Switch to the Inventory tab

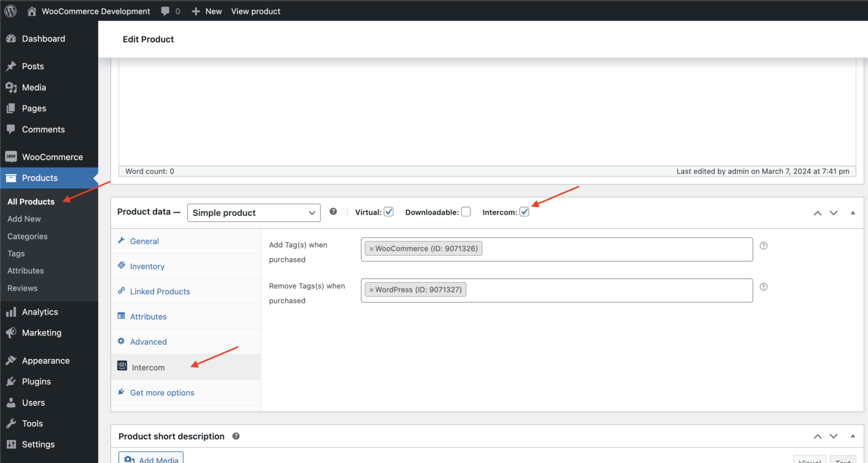click(x=147, y=267)
